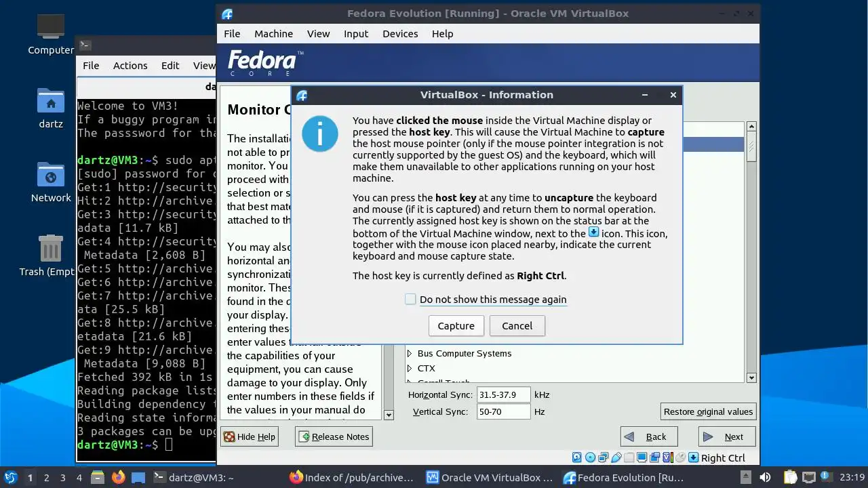Switch to Oracle VM VirtualBox taskbar entry
The height and width of the screenshot is (488, 868).
coord(490,477)
